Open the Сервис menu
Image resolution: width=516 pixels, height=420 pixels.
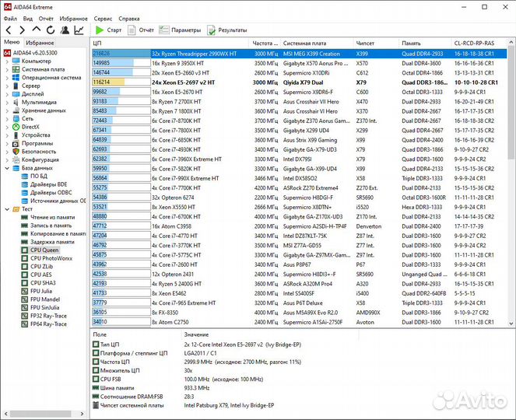pos(103,19)
